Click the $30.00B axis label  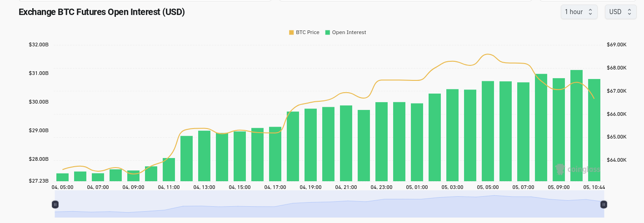point(39,102)
